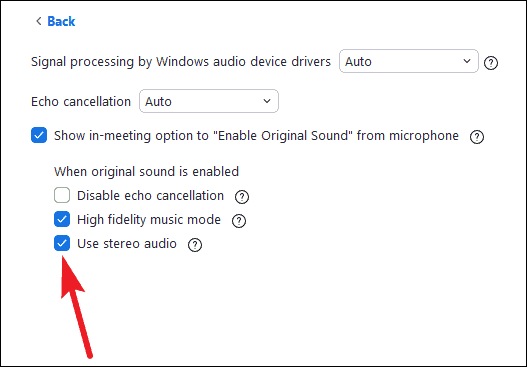This screenshot has height=367, width=527.
Task: Click the Signal processing dropdown arrow
Action: click(x=467, y=61)
